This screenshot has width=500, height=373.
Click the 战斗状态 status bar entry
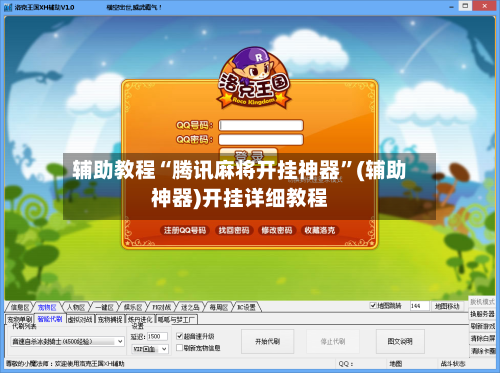[x=453, y=364]
